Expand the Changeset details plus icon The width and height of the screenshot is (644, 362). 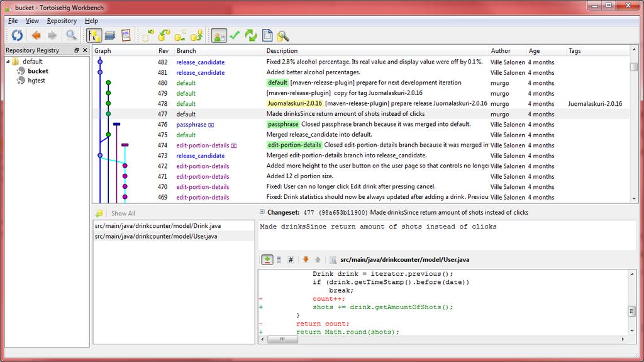[x=262, y=212]
